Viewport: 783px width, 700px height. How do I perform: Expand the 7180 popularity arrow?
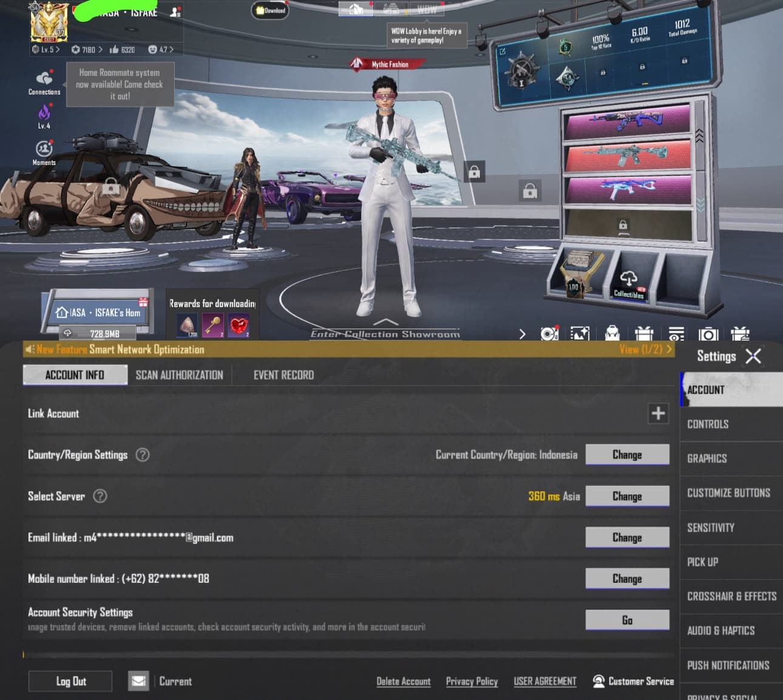pyautogui.click(x=100, y=49)
